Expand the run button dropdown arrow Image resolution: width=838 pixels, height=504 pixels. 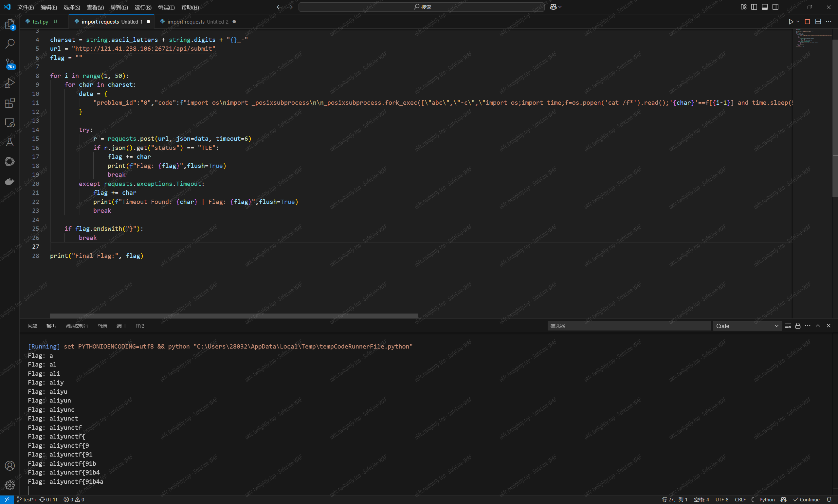pos(798,22)
